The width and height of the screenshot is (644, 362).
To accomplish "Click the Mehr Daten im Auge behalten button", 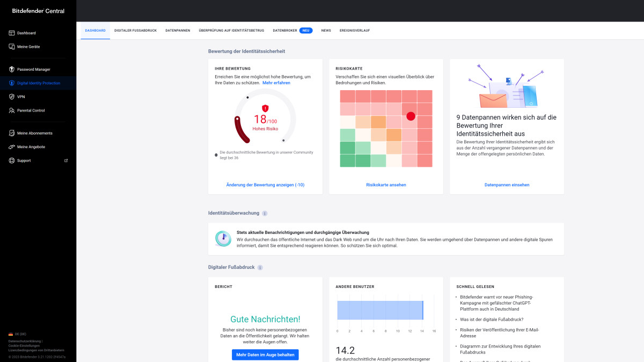I will tap(265, 354).
